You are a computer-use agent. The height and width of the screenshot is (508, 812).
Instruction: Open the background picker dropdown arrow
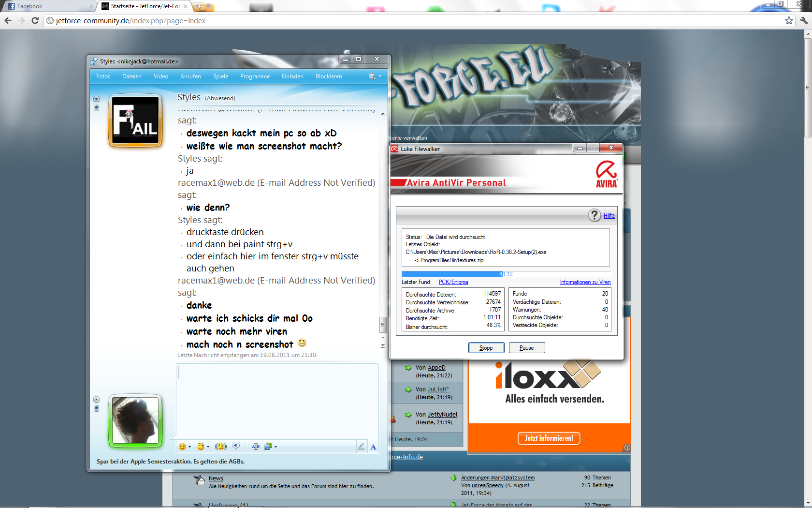tap(275, 447)
